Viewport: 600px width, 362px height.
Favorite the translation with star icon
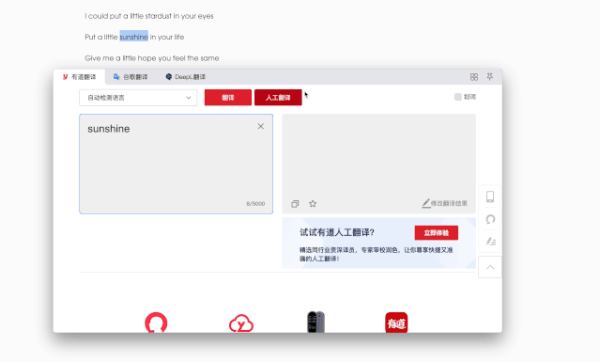coord(313,204)
